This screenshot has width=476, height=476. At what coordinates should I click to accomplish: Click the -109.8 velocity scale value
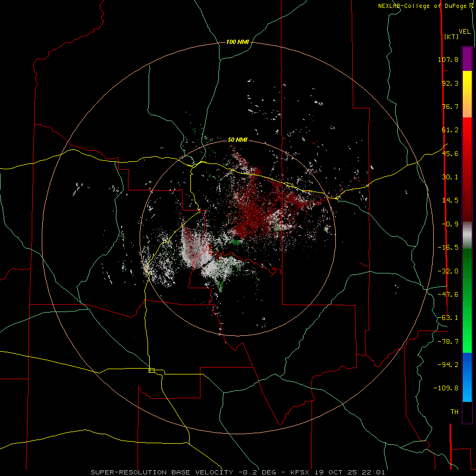[446, 388]
